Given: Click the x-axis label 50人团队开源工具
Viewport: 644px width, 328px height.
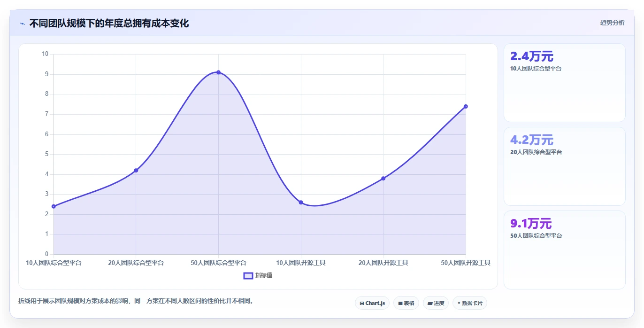Looking at the screenshot, I should (466, 263).
